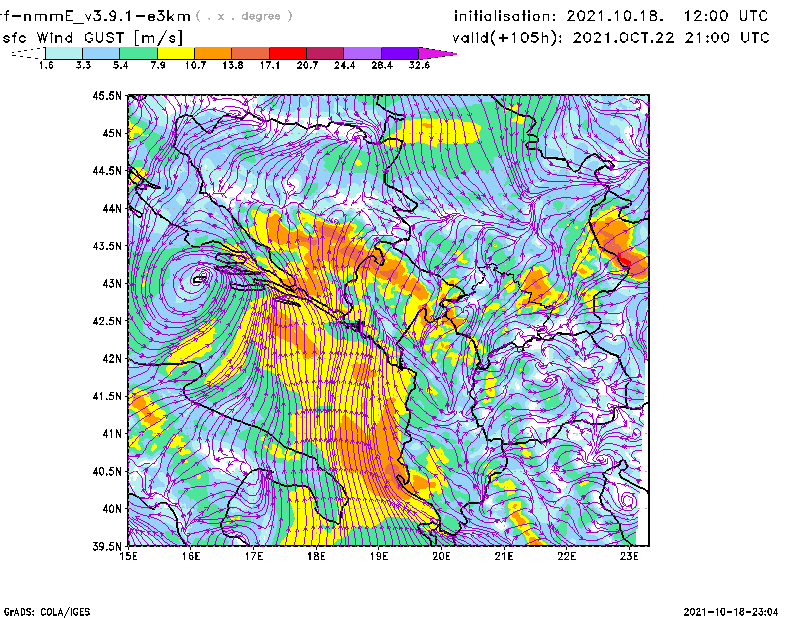Click the 5.4 legend value
The width and height of the screenshot is (800, 618).
[120, 65]
